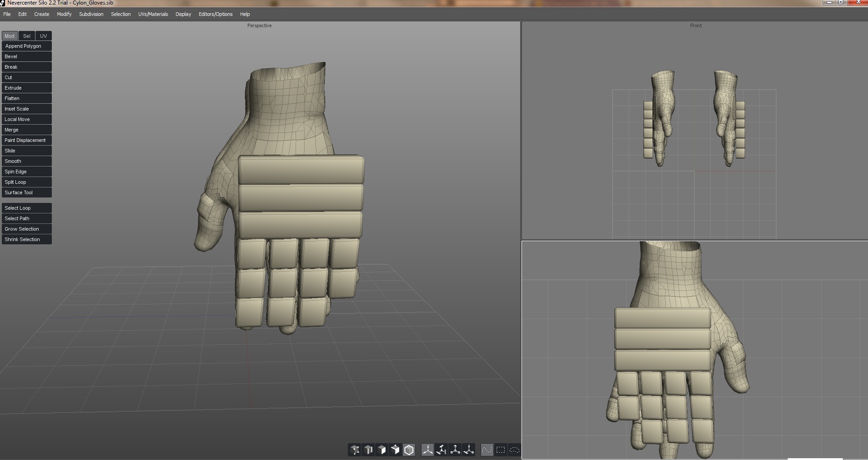Screen dimensions: 868x460
Task: Click the Spin Edge button
Action: point(27,172)
